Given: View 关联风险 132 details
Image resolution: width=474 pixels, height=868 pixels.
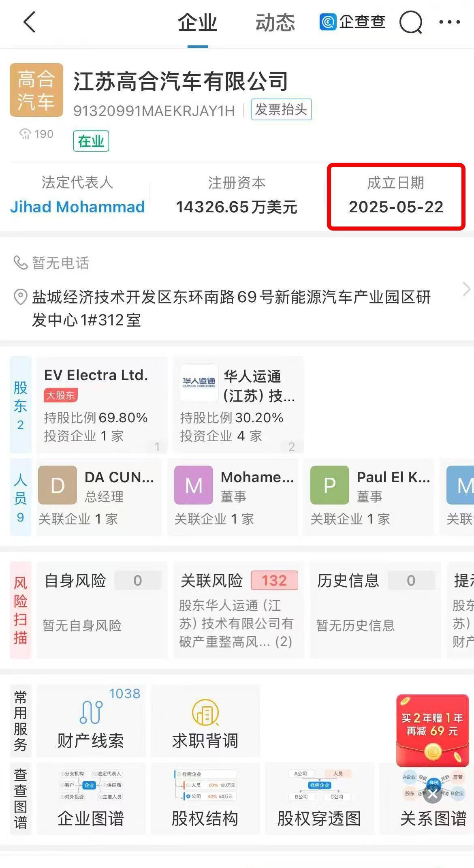Looking at the screenshot, I should 238,610.
